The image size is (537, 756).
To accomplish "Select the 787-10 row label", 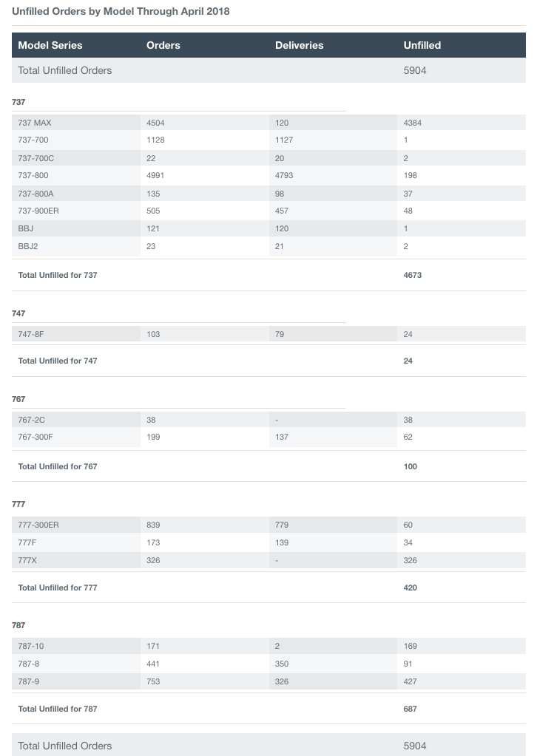I will click(30, 646).
